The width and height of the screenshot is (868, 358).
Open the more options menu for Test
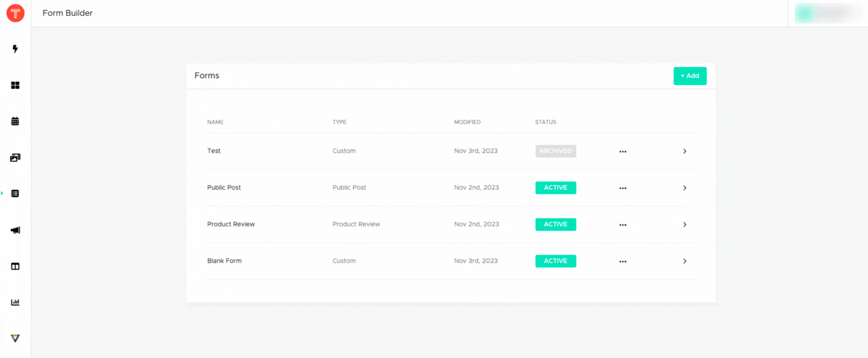pyautogui.click(x=623, y=151)
